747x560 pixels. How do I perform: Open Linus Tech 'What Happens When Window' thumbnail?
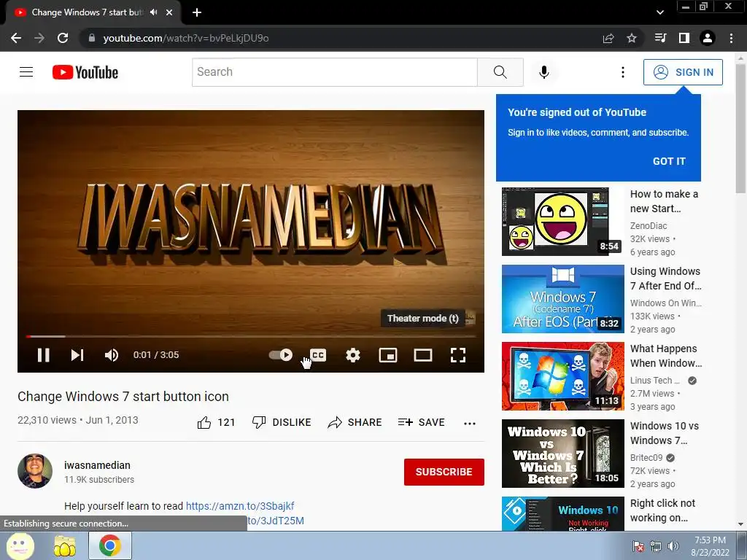coord(562,376)
